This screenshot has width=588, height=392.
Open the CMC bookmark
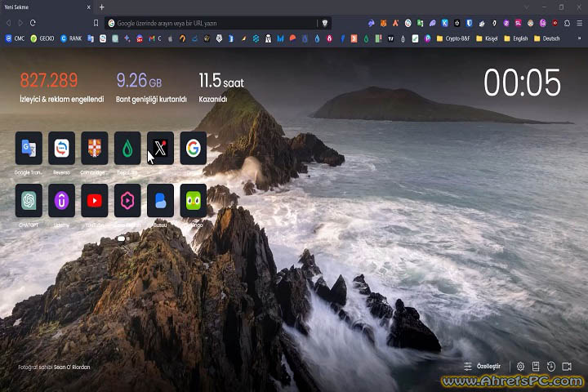click(x=16, y=38)
